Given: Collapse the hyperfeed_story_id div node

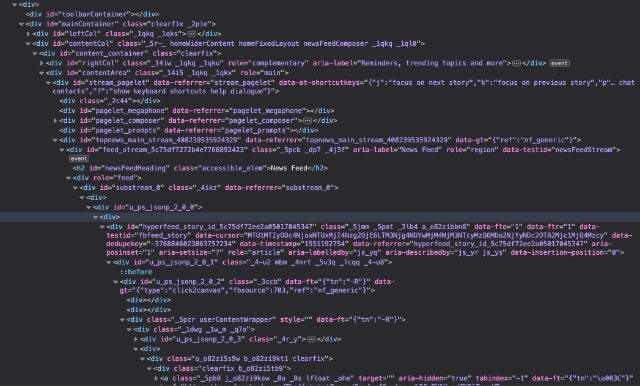Looking at the screenshot, I should click(x=102, y=227).
